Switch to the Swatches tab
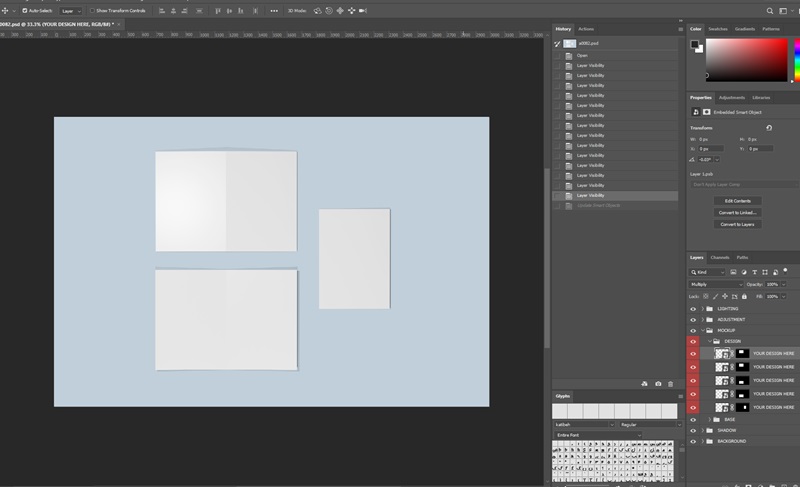This screenshot has height=487, width=800. [718, 29]
